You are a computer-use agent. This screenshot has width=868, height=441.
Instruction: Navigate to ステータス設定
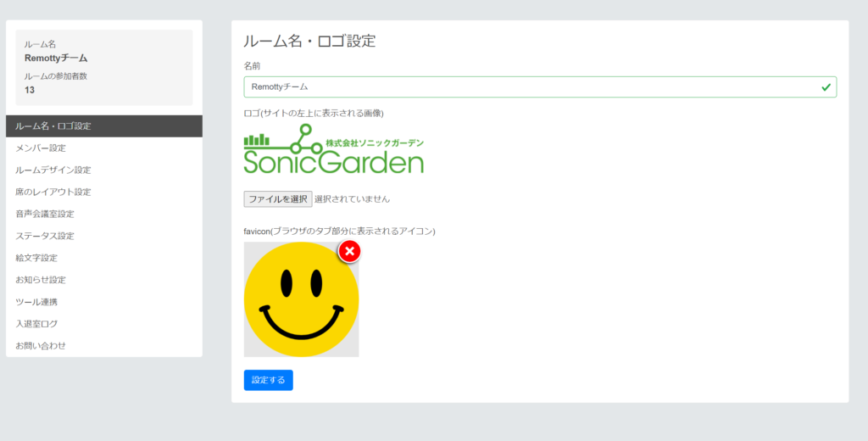click(x=104, y=236)
